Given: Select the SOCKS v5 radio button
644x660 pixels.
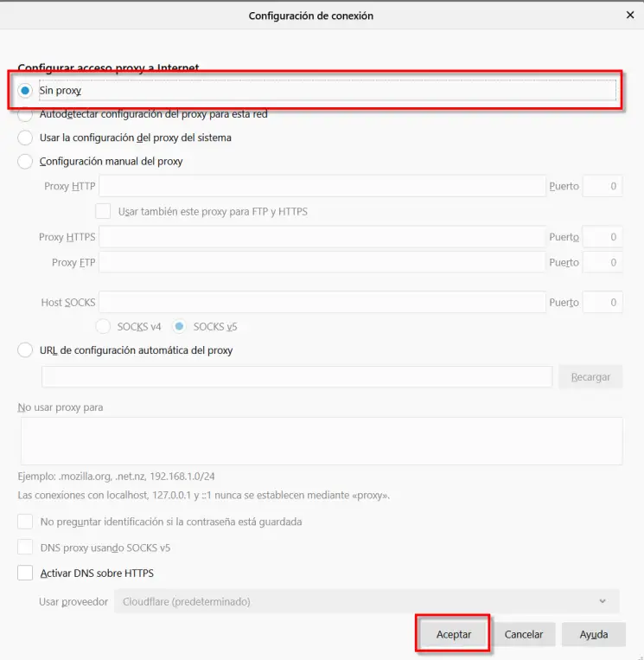Looking at the screenshot, I should point(179,327).
